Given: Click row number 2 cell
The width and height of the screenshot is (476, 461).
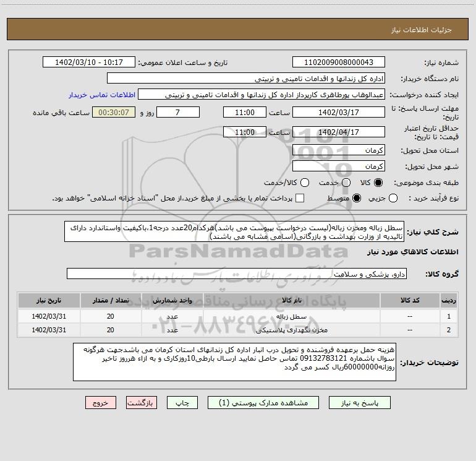Looking at the screenshot, I should pos(449,330).
